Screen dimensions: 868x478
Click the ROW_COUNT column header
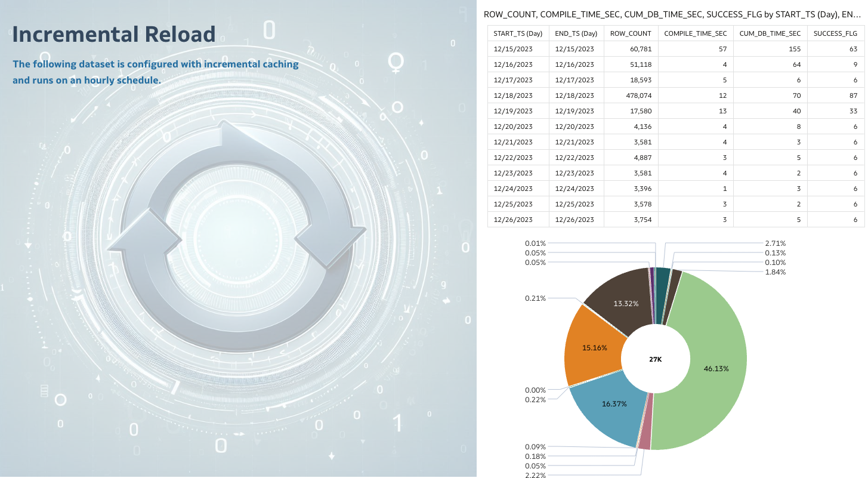point(630,33)
